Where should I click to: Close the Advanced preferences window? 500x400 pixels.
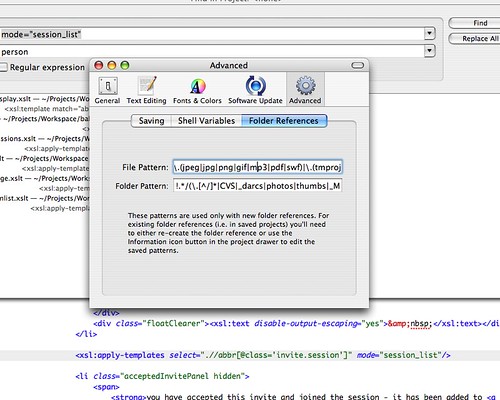(99, 65)
